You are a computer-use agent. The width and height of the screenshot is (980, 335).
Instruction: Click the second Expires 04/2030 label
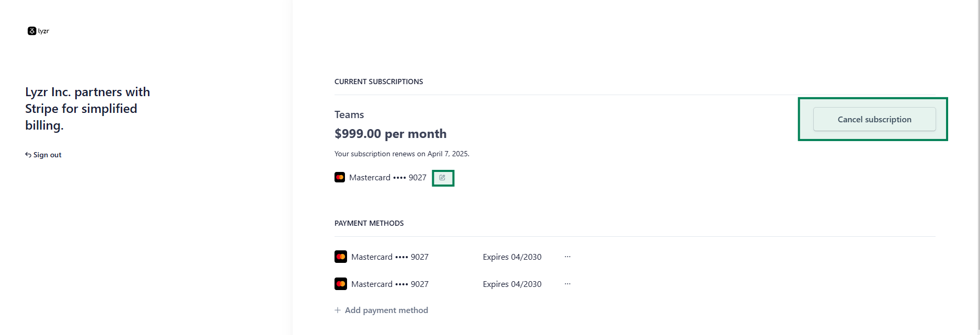pos(512,284)
